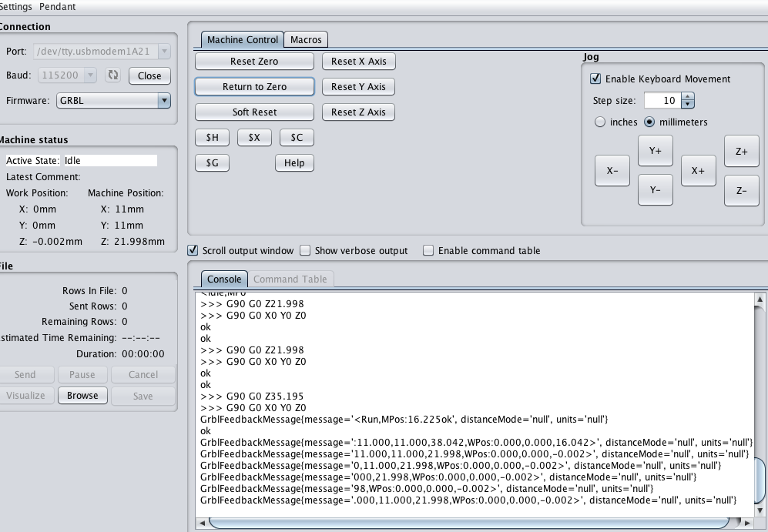Increase step size with up arrow
Screen dimensions: 768x532
pos(688,96)
